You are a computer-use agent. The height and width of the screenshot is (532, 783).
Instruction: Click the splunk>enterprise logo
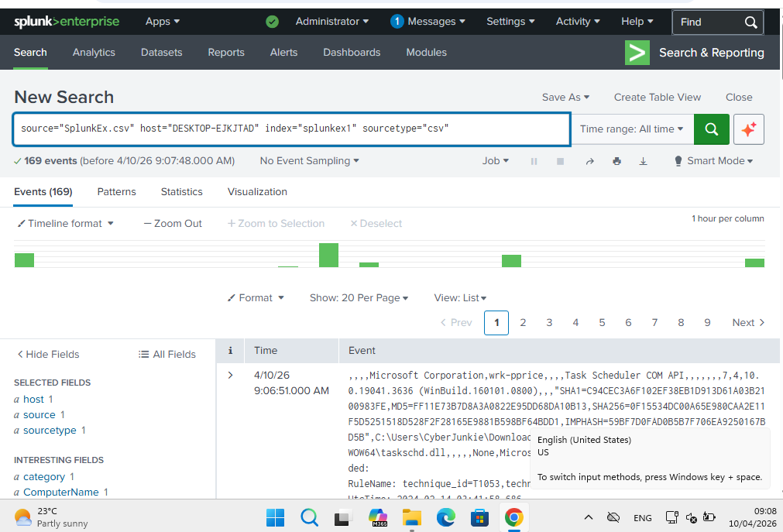pos(67,22)
